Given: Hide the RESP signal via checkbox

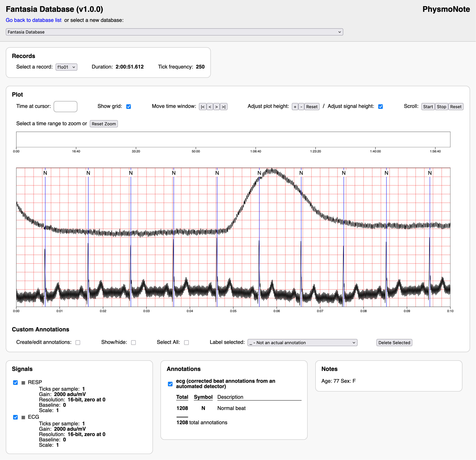Looking at the screenshot, I should [16, 383].
